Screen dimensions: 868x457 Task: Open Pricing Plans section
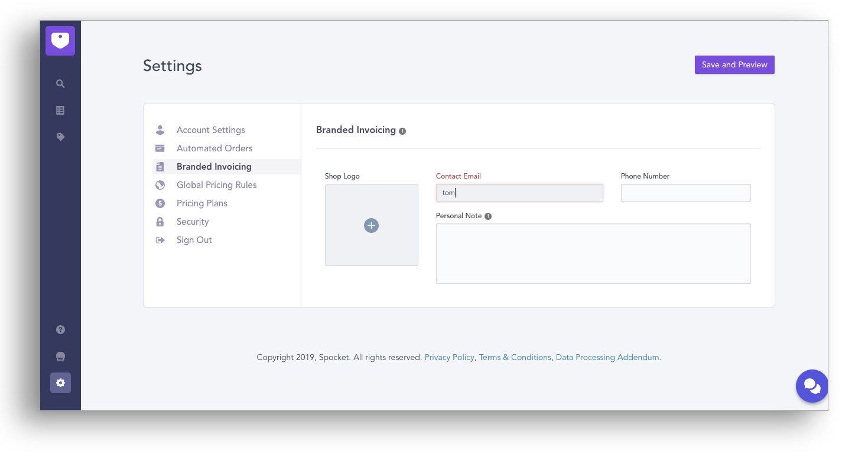pos(201,203)
